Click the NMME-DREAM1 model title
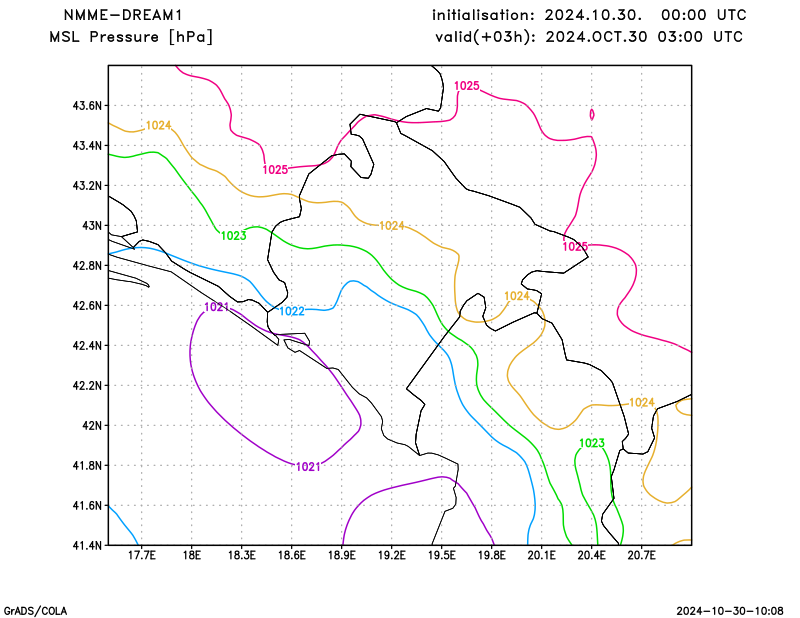The image size is (800, 618). pyautogui.click(x=123, y=15)
